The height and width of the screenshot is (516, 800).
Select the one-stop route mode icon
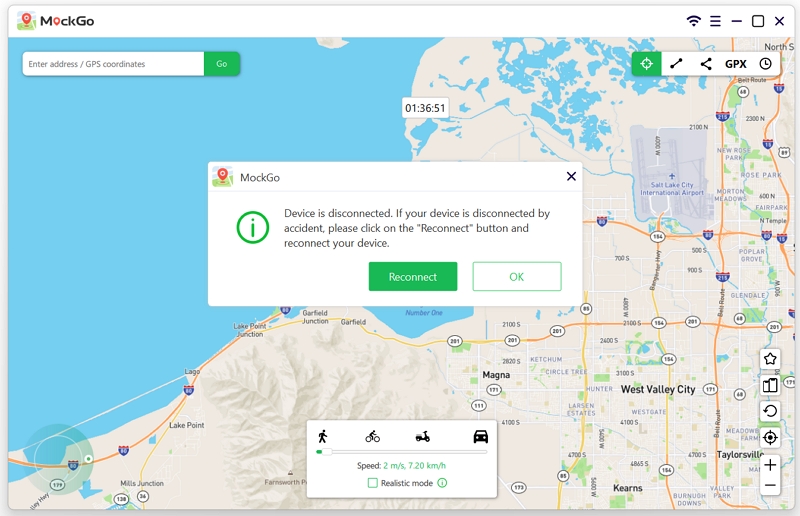(x=676, y=64)
